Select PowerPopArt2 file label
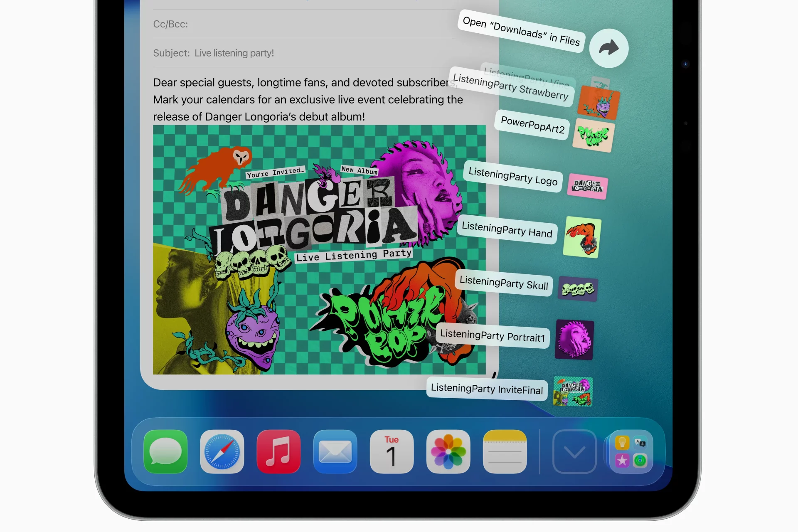The image size is (798, 532). (x=532, y=125)
